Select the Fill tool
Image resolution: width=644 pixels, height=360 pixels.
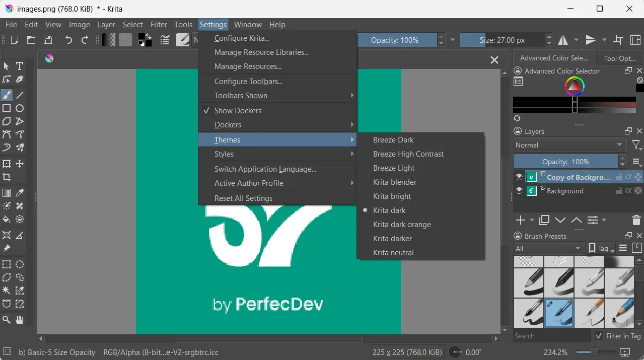click(7, 219)
